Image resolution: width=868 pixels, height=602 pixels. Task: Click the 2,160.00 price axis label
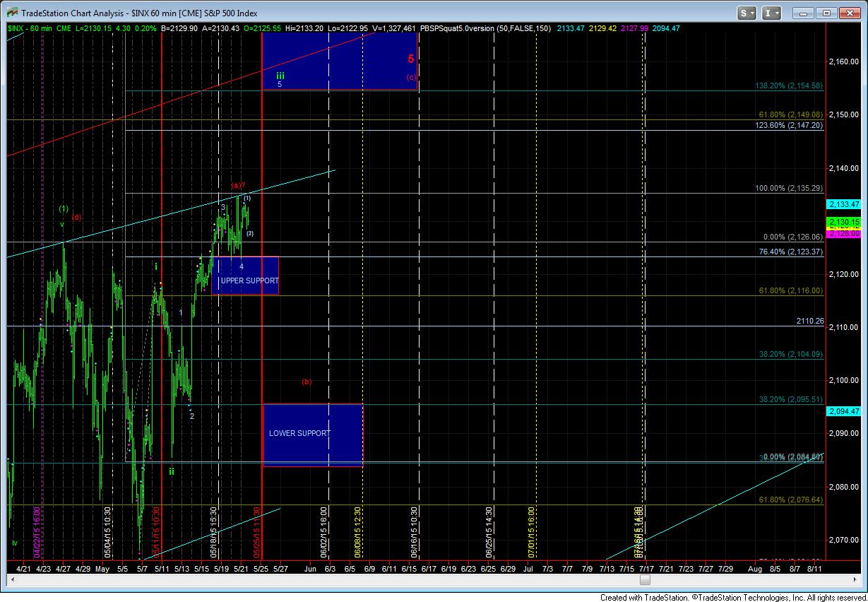(x=843, y=61)
